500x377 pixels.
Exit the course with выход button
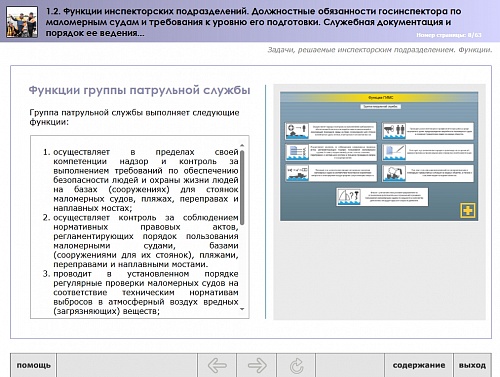coord(472,365)
